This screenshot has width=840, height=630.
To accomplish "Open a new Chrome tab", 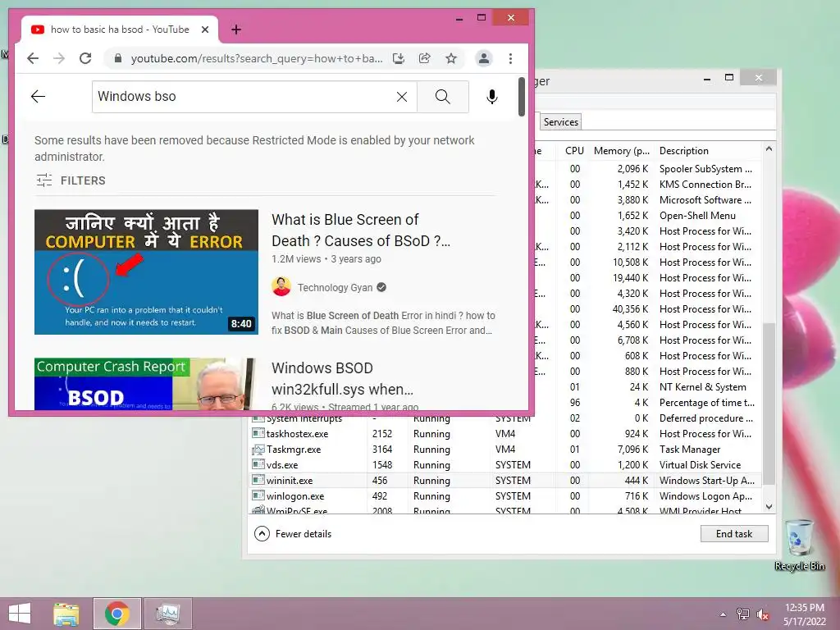I will tap(236, 30).
